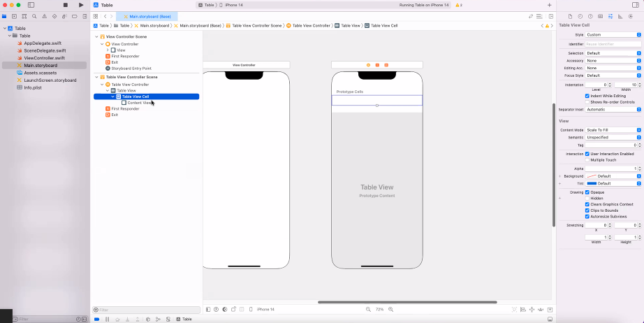Go back in editor history
This screenshot has height=323, width=644.
click(x=105, y=17)
